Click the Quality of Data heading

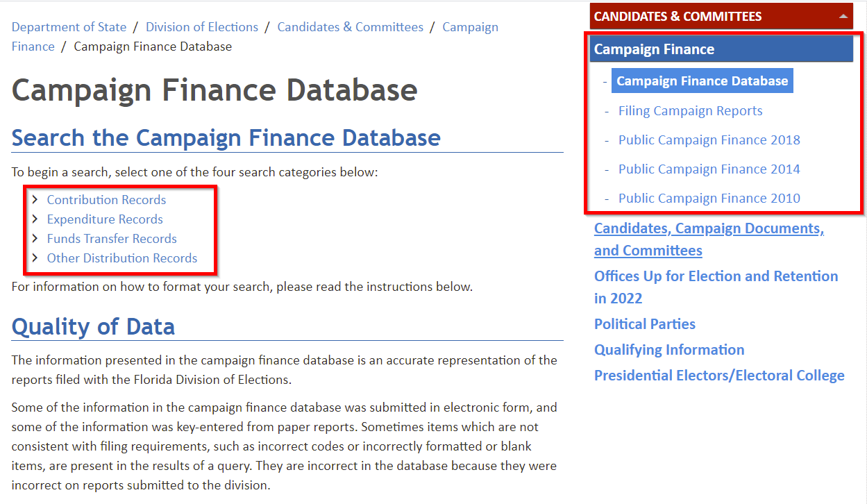tap(93, 326)
